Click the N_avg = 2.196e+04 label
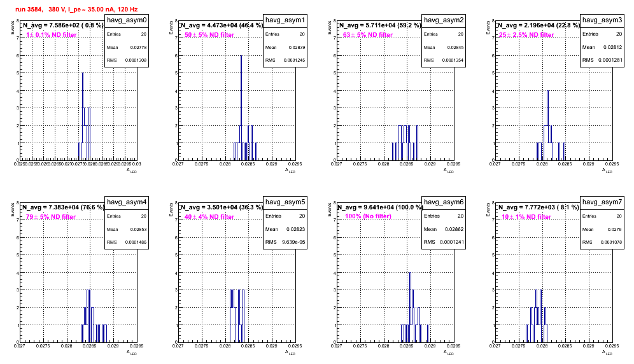This screenshot has height=364, width=634. [x=539, y=25]
